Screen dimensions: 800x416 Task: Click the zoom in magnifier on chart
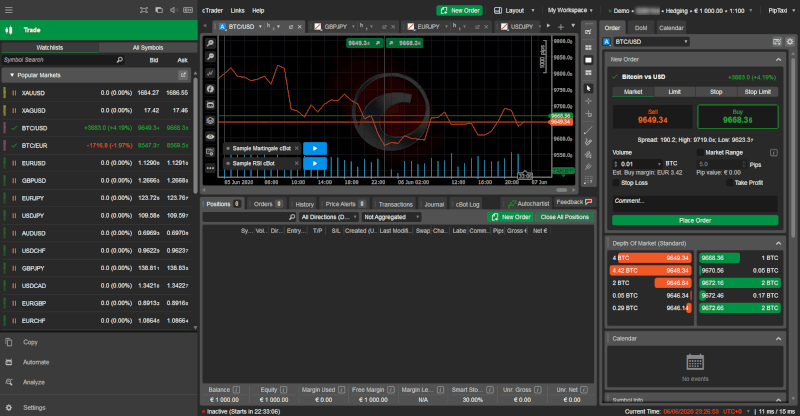tap(210, 45)
